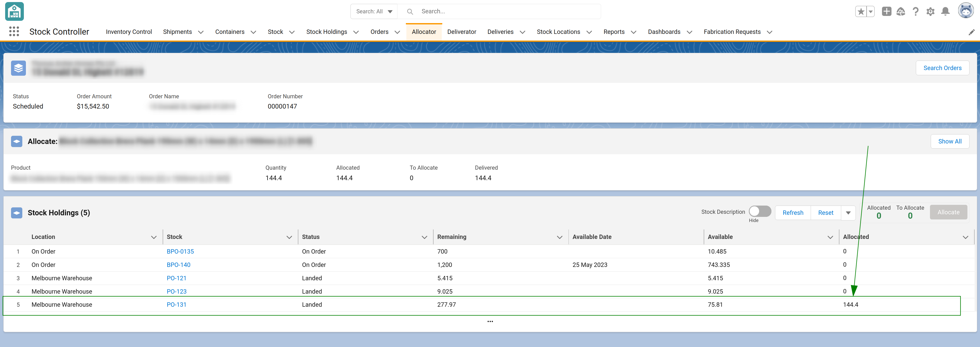Expand the Orders tab menu chevron
Image resolution: width=980 pixels, height=347 pixels.
(x=397, y=32)
